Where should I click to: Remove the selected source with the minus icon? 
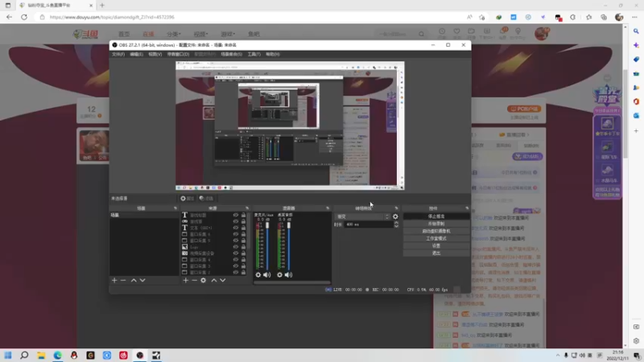click(x=194, y=280)
